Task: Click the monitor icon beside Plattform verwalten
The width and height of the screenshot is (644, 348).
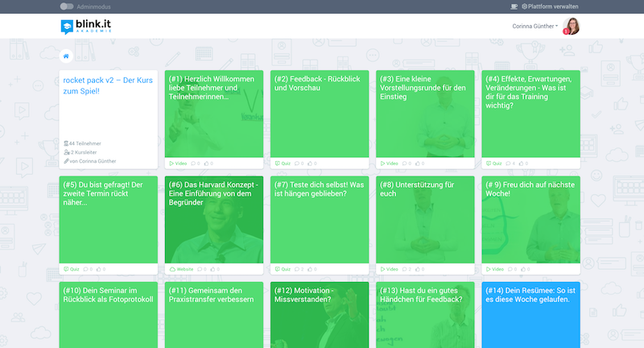Action: pos(514,6)
